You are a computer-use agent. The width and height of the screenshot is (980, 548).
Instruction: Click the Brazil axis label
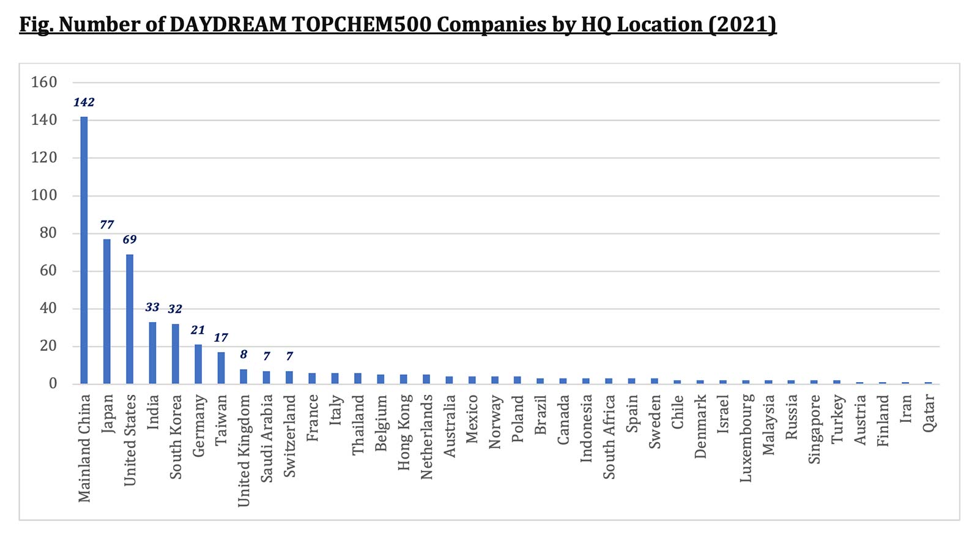click(540, 415)
